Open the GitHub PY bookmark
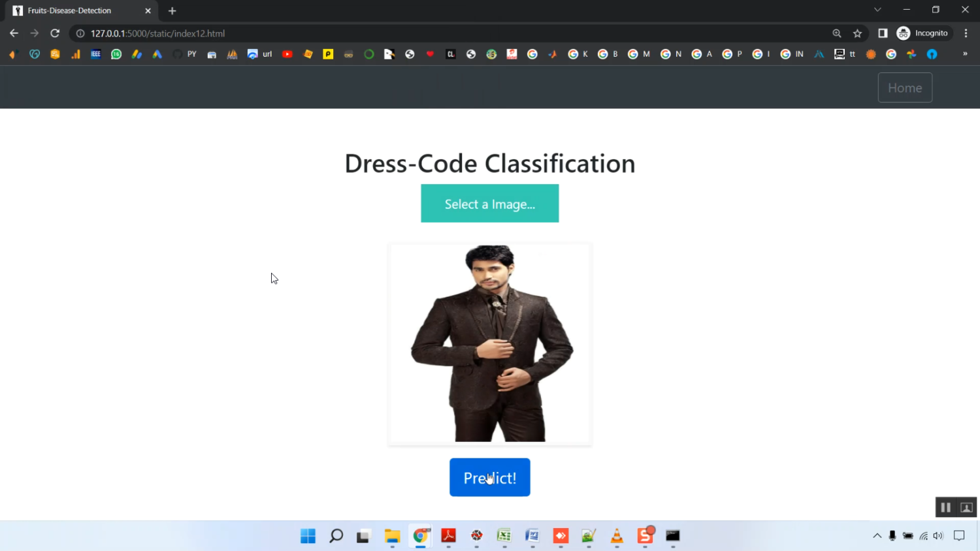Viewport: 980px width, 551px height. pyautogui.click(x=185, y=54)
